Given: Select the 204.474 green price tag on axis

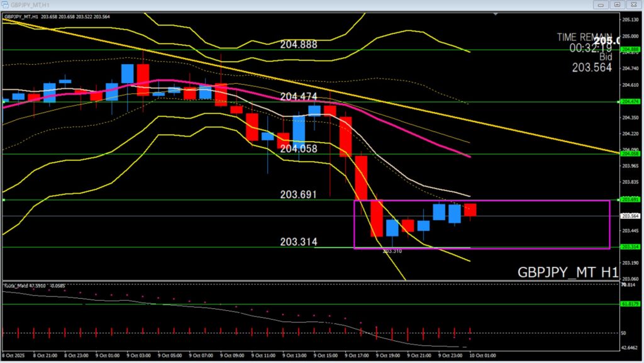Looking at the screenshot, I should 629,102.
